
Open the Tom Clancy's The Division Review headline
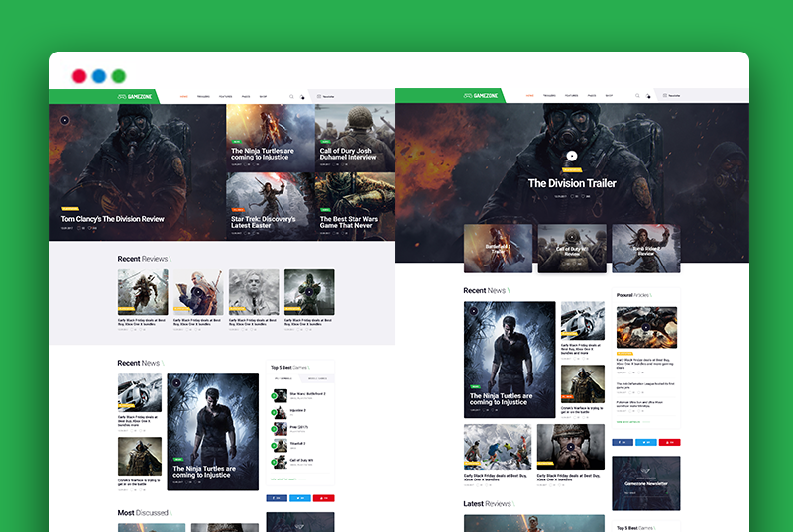(112, 219)
